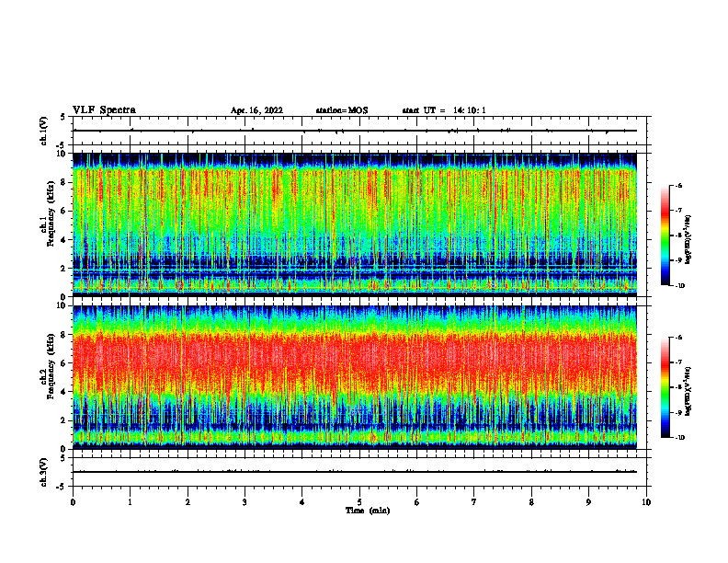Click the "4" tick on the time axis
Image resolution: width=728 pixels, height=563 pixels.
(302, 502)
